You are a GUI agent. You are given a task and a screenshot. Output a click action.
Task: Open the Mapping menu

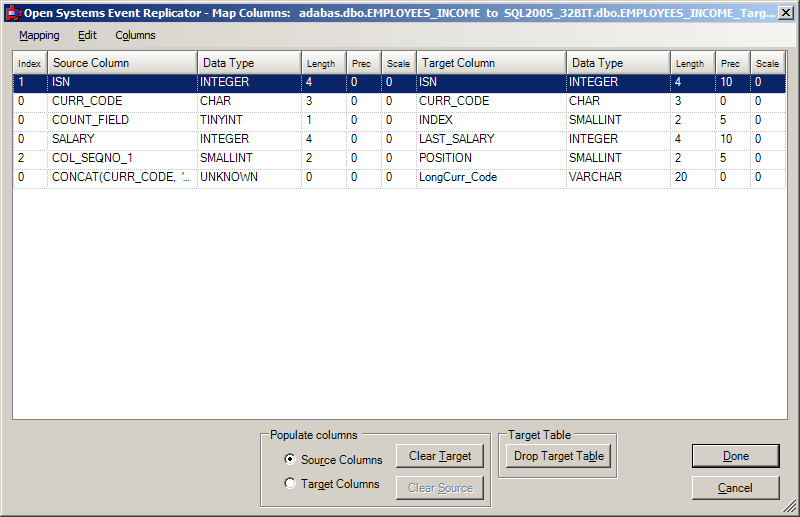point(39,35)
